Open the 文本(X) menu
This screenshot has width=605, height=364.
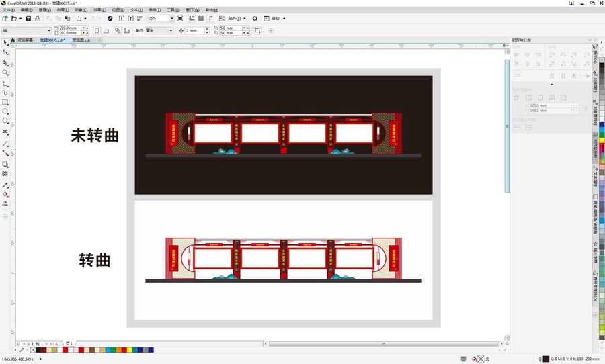[x=136, y=10]
